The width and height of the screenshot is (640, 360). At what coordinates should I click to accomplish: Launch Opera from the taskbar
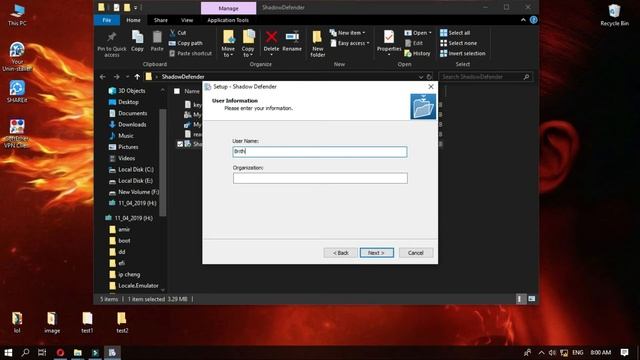(x=60, y=352)
